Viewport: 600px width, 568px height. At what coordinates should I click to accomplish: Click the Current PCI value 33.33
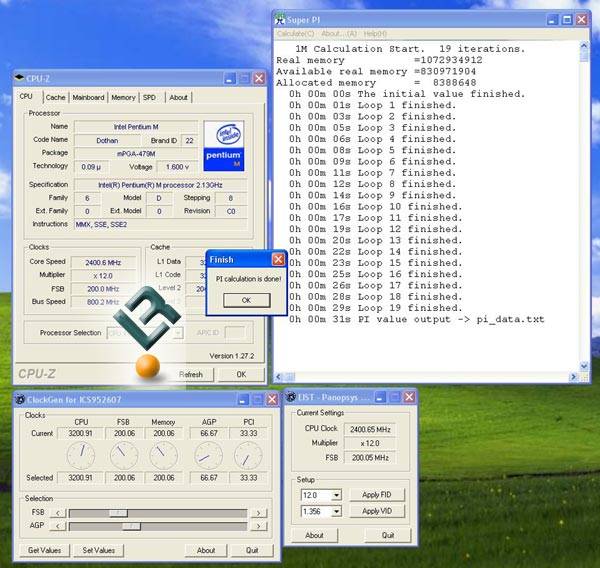249,433
